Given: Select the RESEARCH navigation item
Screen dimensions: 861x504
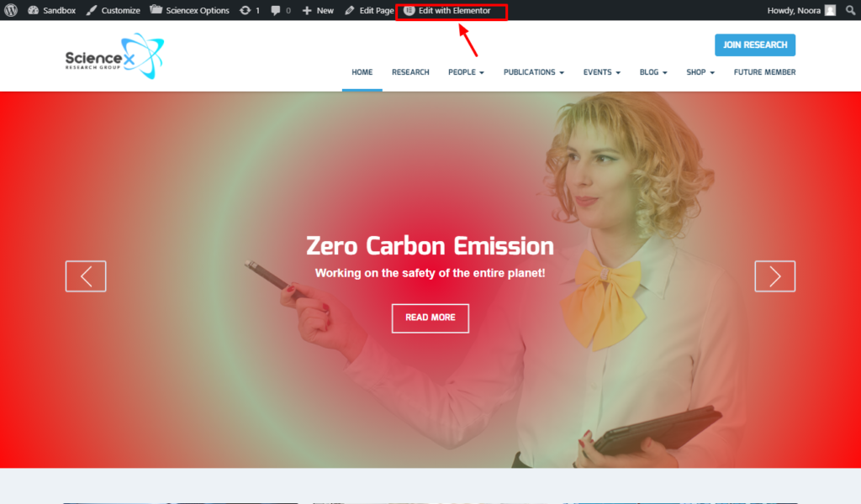Looking at the screenshot, I should [x=410, y=72].
